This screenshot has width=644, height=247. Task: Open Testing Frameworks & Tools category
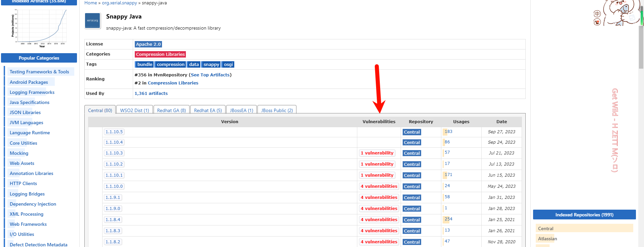tap(39, 72)
